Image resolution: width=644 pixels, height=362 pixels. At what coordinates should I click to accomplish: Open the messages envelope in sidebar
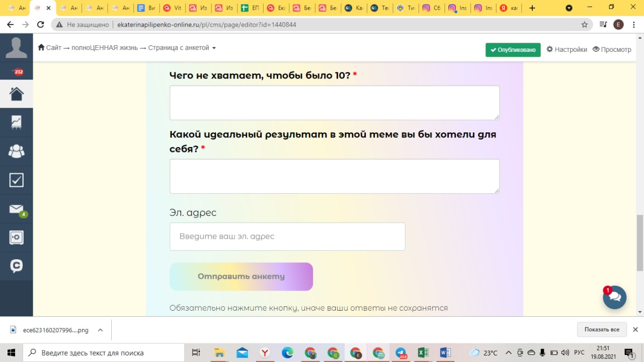pyautogui.click(x=16, y=208)
